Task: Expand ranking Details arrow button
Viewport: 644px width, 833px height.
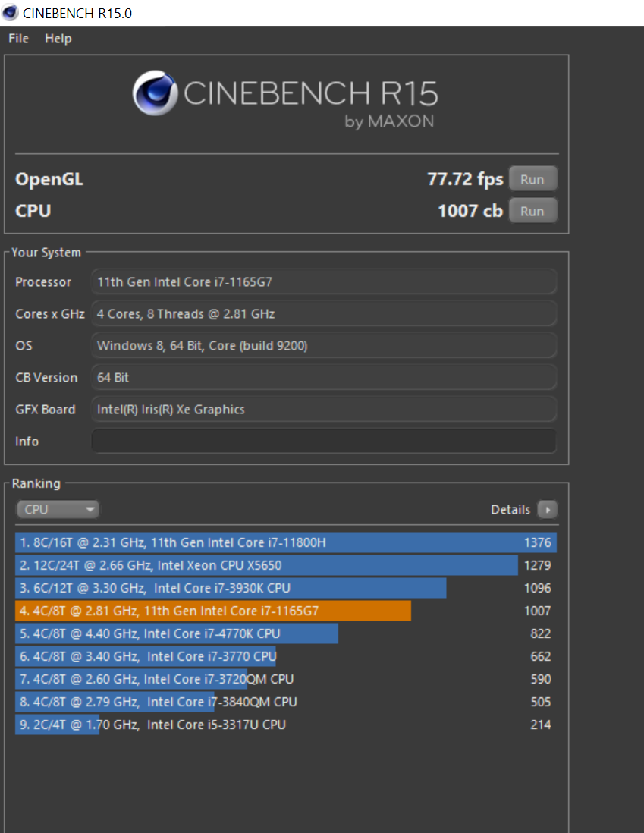Action: pyautogui.click(x=548, y=510)
